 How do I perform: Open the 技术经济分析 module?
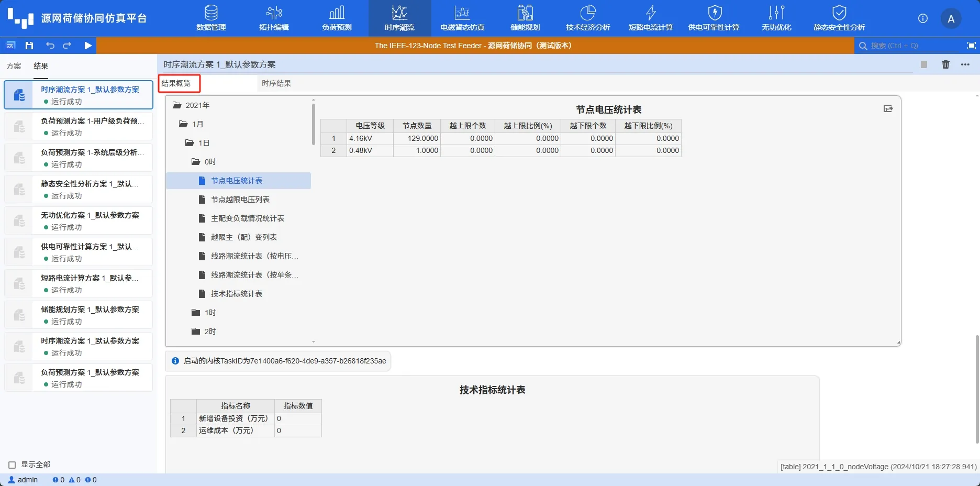pos(588,18)
